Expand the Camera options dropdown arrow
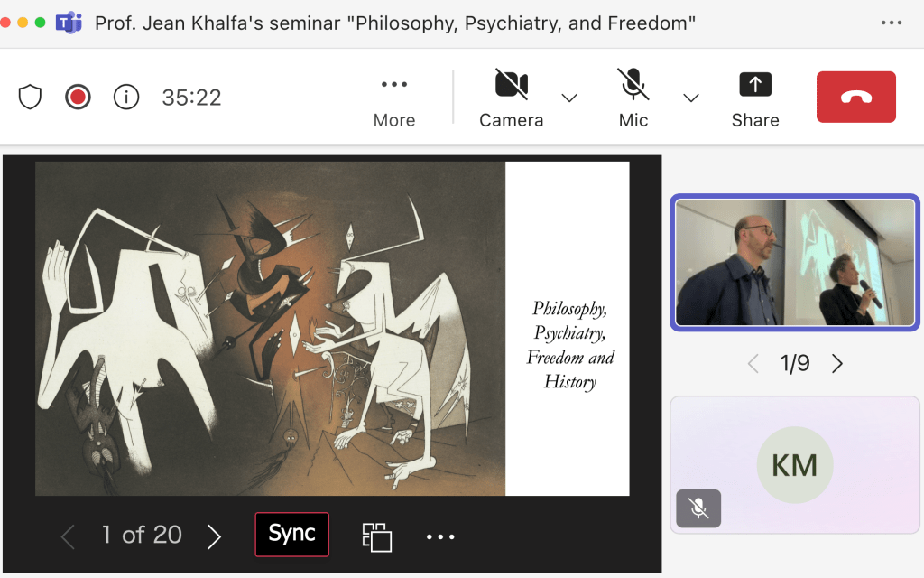This screenshot has height=578, width=924. [569, 98]
